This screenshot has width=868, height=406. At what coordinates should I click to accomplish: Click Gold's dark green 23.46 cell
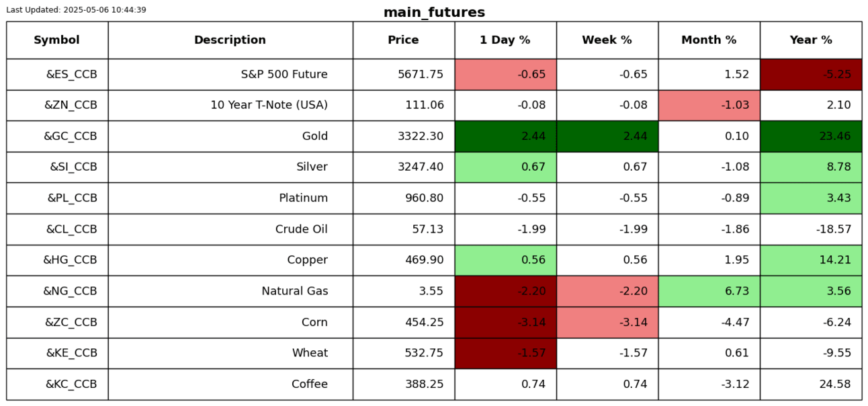tap(810, 136)
